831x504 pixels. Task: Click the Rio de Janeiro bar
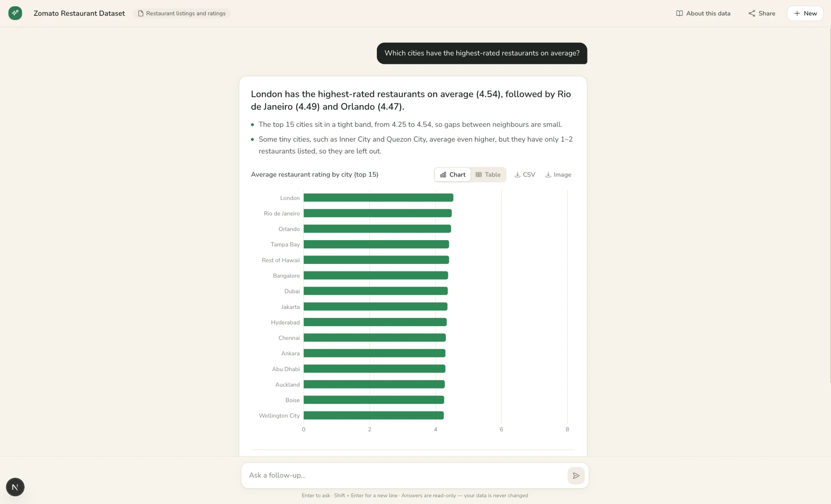coord(378,213)
